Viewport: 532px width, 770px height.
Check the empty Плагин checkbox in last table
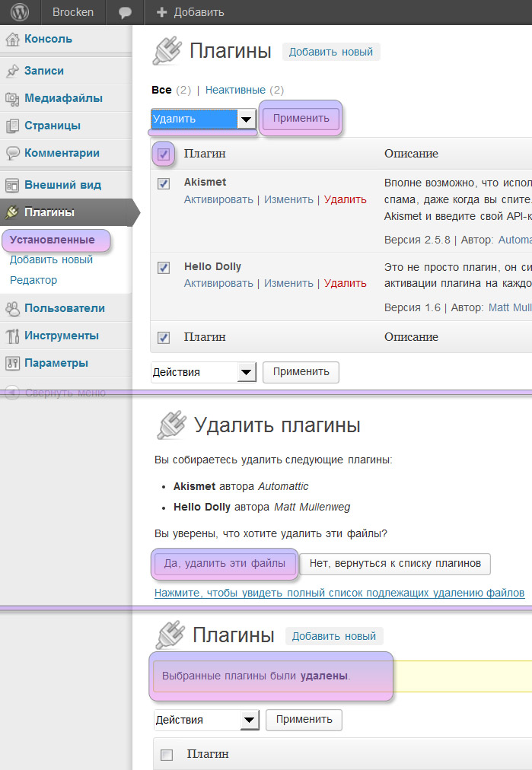(167, 754)
